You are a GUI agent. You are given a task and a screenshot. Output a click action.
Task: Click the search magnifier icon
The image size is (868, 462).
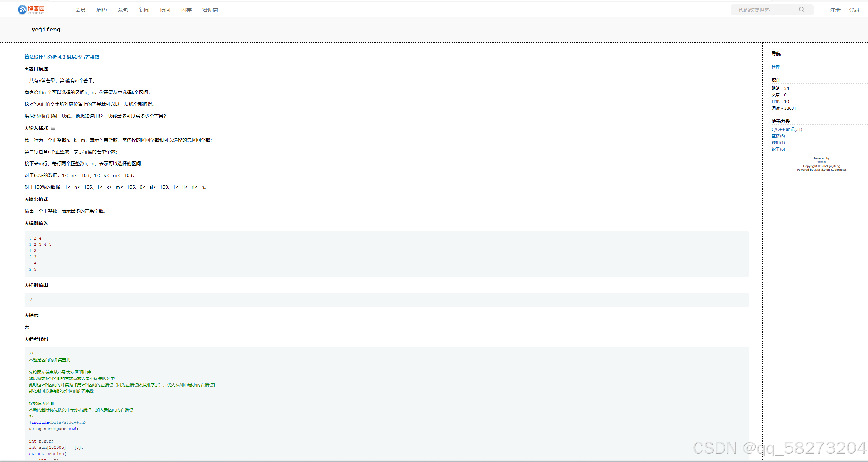(x=801, y=10)
